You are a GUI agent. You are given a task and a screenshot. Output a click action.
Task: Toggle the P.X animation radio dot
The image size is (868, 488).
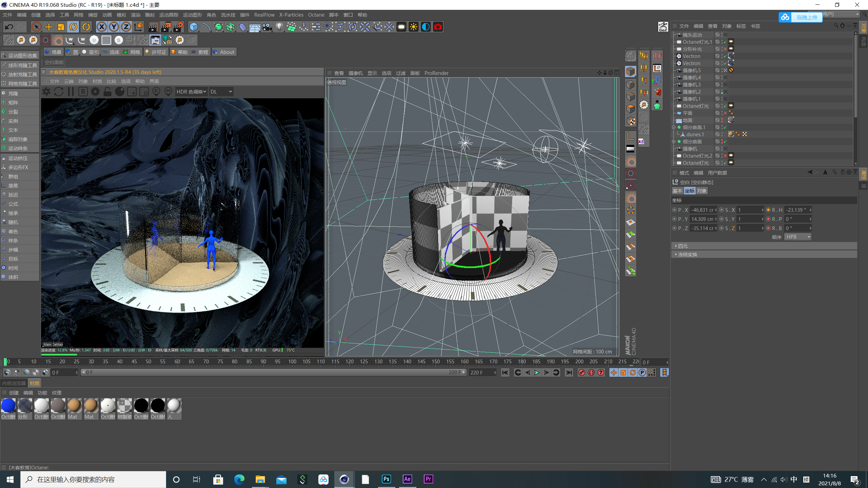(674, 210)
